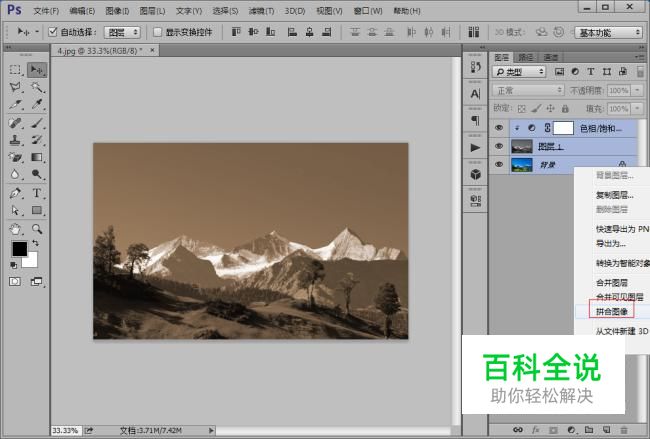The width and height of the screenshot is (650, 439).
Task: Select the Pen tool
Action: (x=15, y=193)
